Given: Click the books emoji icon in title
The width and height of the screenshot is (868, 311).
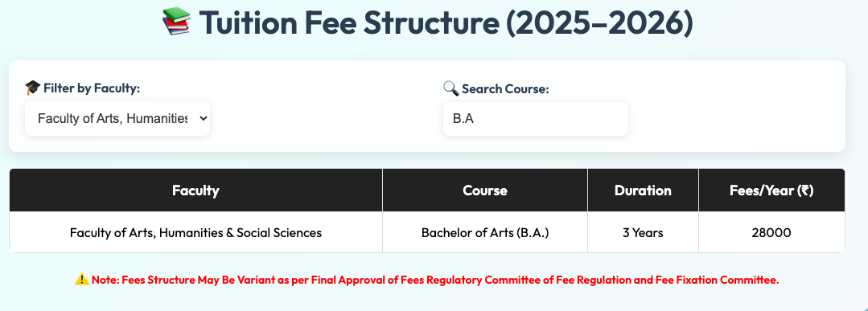Looking at the screenshot, I should (x=177, y=21).
